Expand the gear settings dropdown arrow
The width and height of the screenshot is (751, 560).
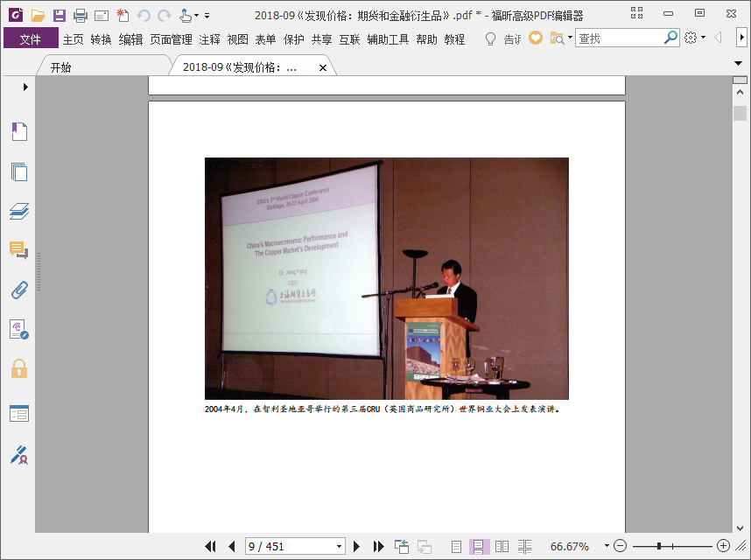[703, 37]
